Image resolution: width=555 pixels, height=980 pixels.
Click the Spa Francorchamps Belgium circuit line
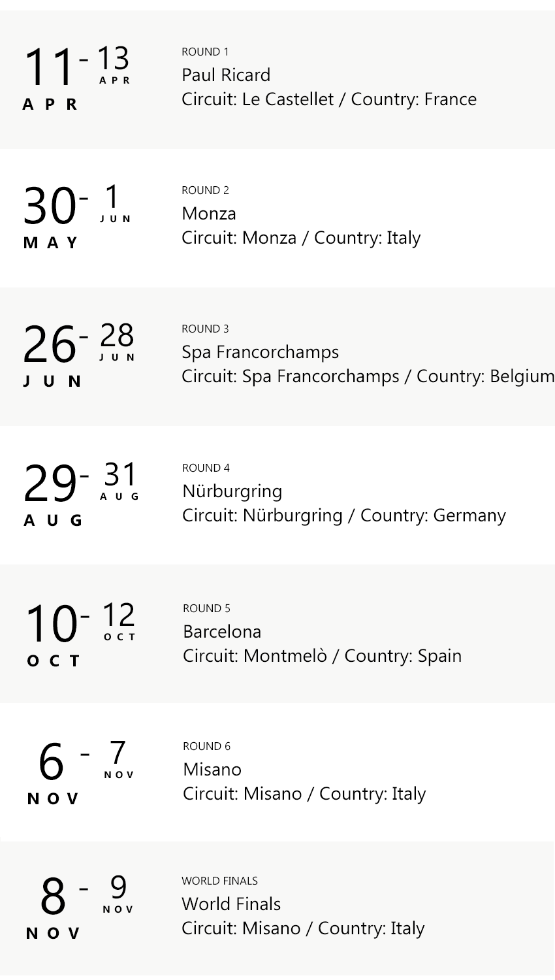pos(368,376)
